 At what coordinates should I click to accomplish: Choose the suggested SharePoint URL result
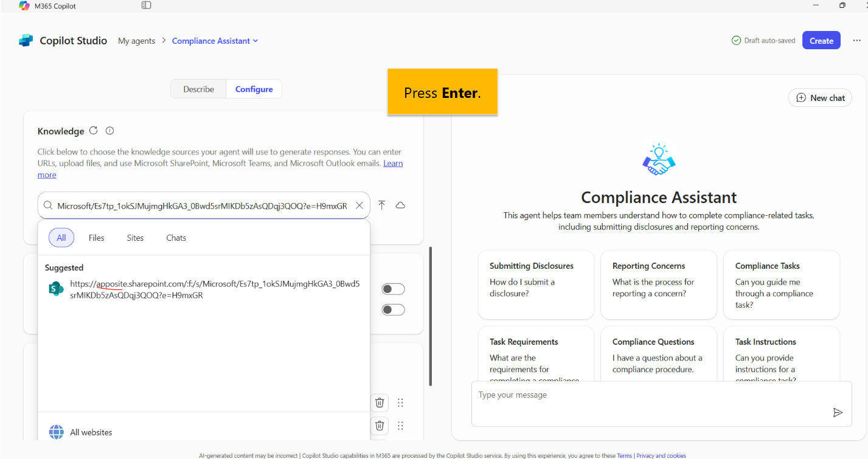coord(204,289)
